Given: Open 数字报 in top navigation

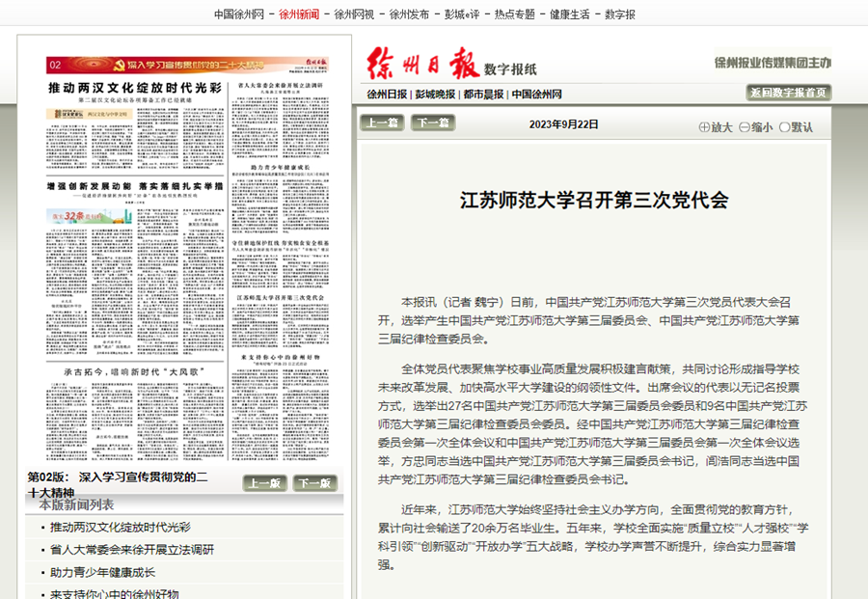Looking at the screenshot, I should [620, 14].
